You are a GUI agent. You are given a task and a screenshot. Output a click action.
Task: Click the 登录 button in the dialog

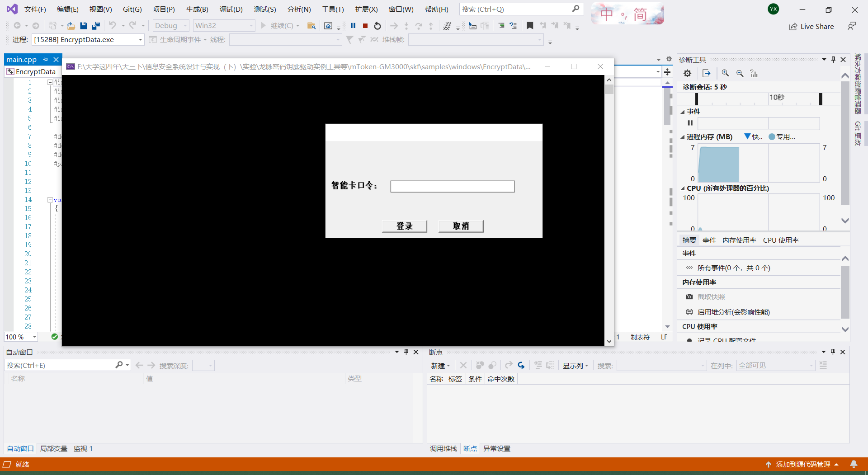tap(405, 226)
